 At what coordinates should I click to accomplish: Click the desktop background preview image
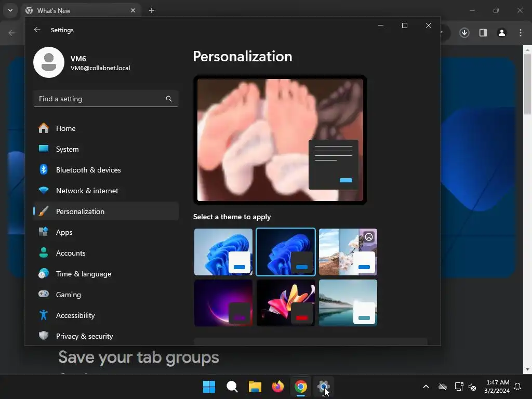(280, 140)
